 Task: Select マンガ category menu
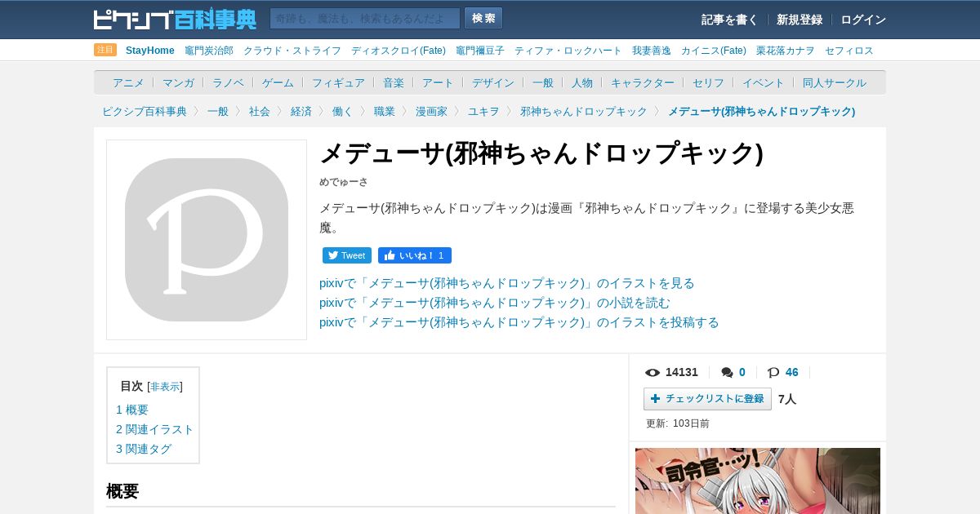178,82
